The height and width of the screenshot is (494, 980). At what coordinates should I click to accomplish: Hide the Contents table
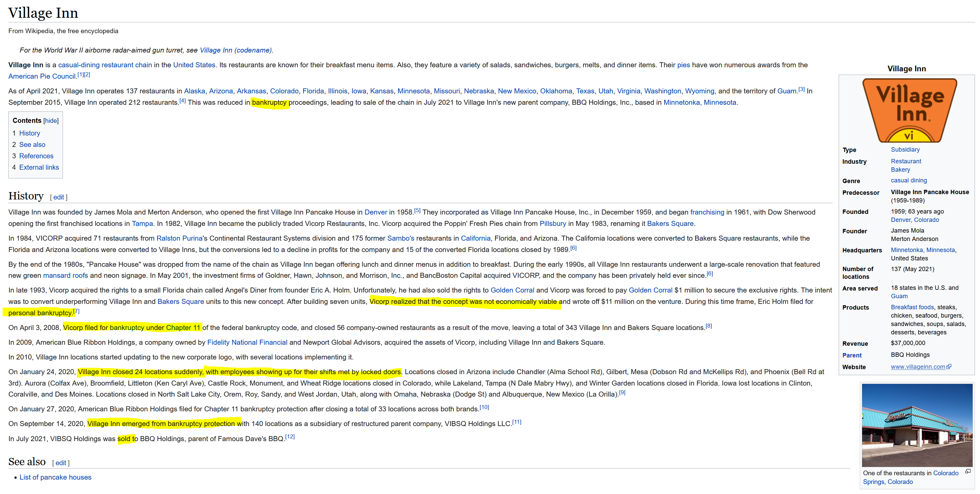[x=51, y=120]
